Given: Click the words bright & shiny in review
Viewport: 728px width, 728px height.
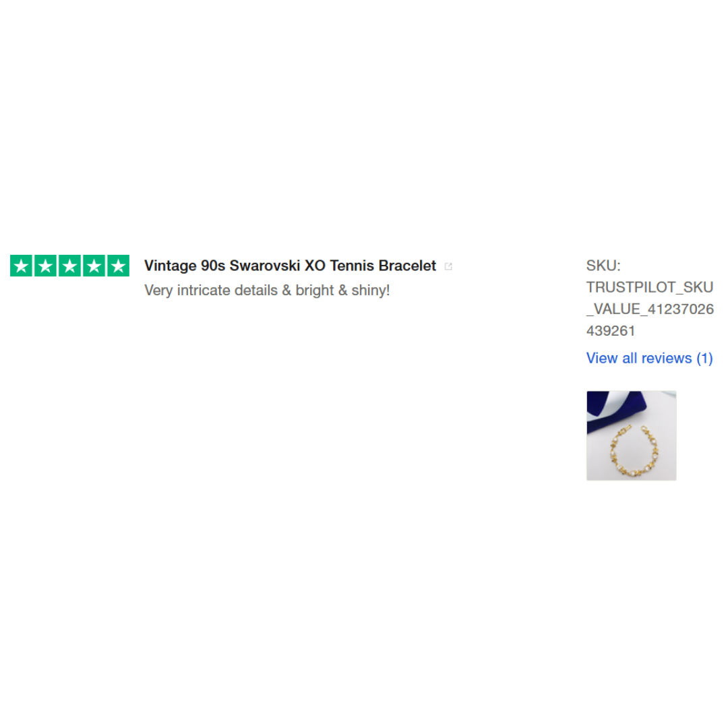Looking at the screenshot, I should click(x=342, y=290).
